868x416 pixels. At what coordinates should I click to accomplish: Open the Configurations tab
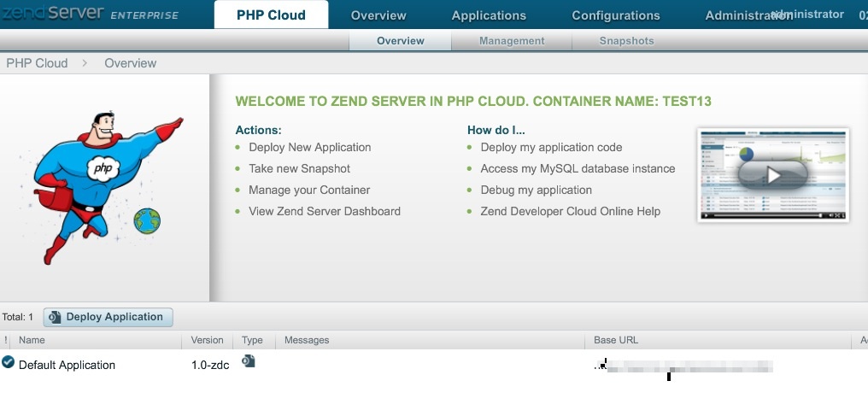pos(616,15)
